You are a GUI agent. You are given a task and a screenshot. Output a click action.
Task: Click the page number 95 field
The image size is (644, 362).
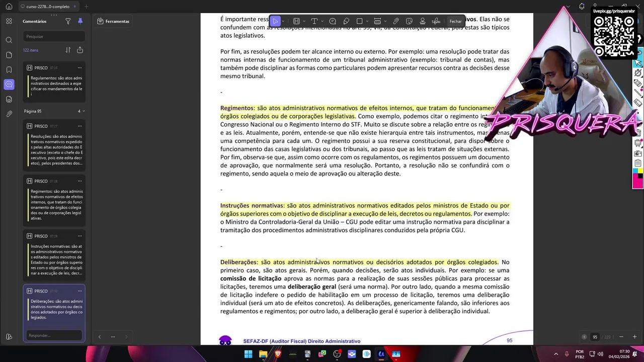coord(595,337)
